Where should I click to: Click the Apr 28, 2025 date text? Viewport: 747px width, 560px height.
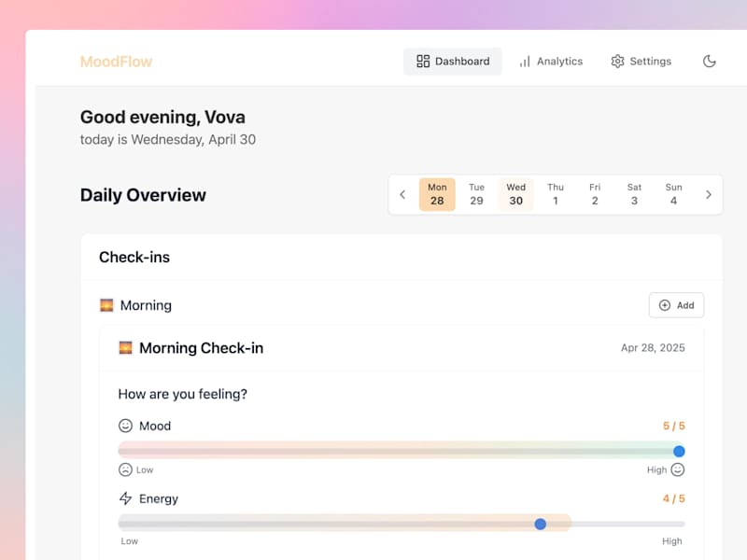tap(653, 348)
